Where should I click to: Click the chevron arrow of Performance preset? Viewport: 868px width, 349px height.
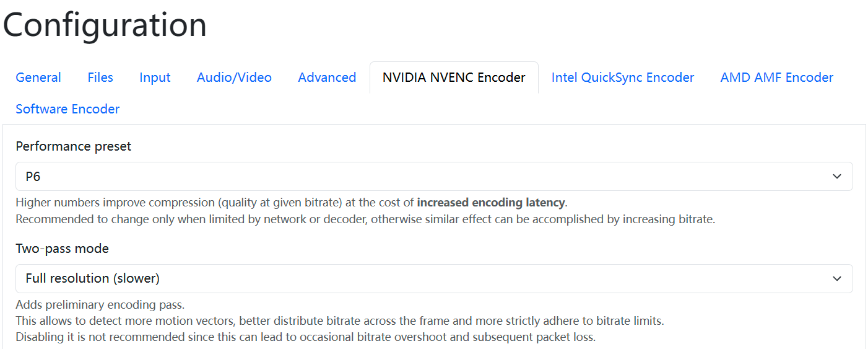[x=837, y=177]
